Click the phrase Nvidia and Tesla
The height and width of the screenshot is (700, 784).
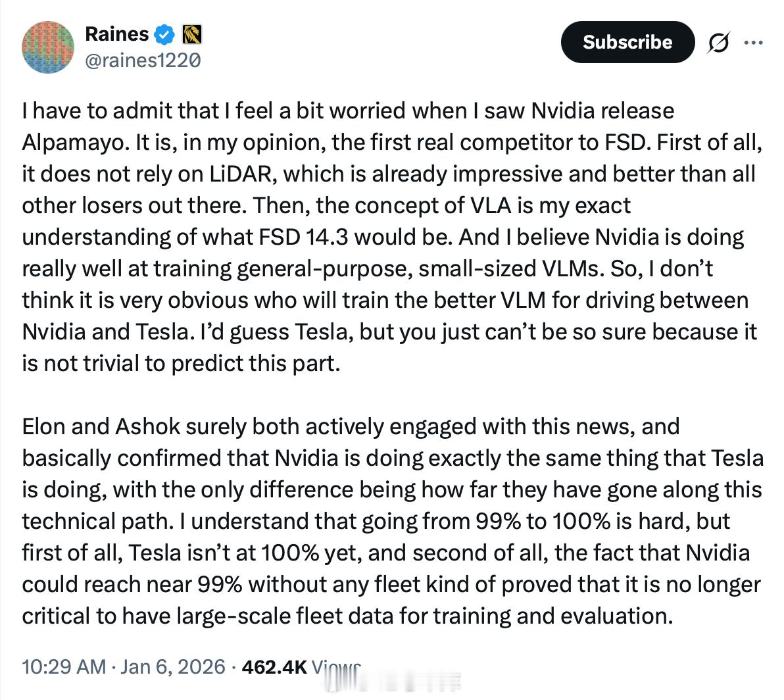click(x=104, y=332)
